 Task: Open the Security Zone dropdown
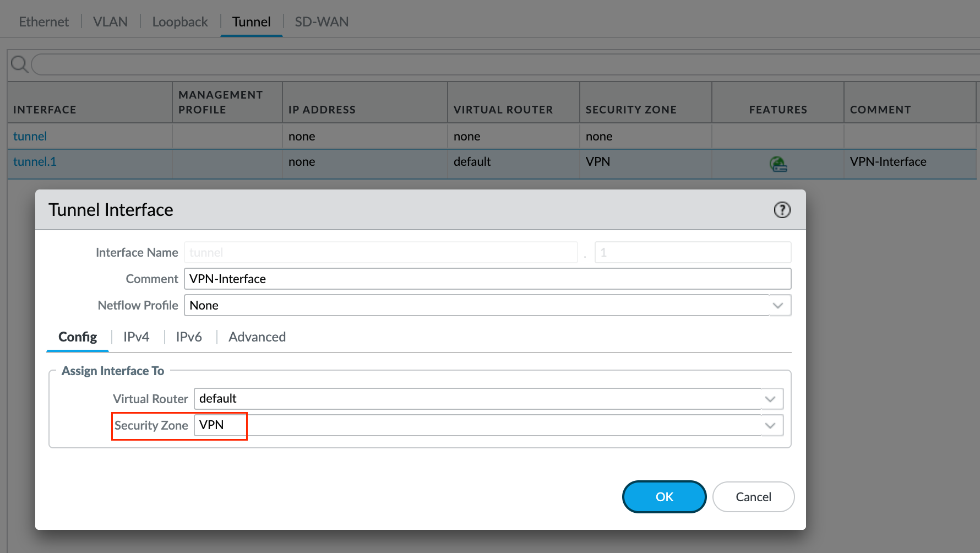770,425
